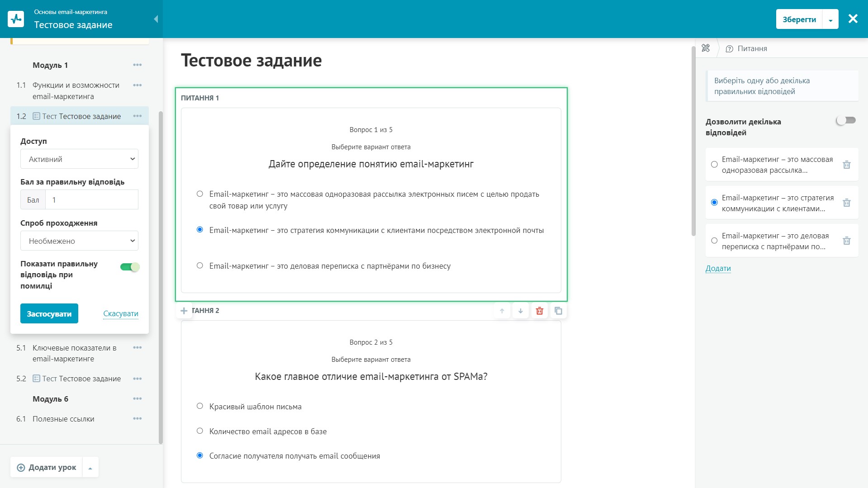Screen dimensions: 868x488
Task: Open the Доступ dropdown showing Активний
Action: coord(79,159)
